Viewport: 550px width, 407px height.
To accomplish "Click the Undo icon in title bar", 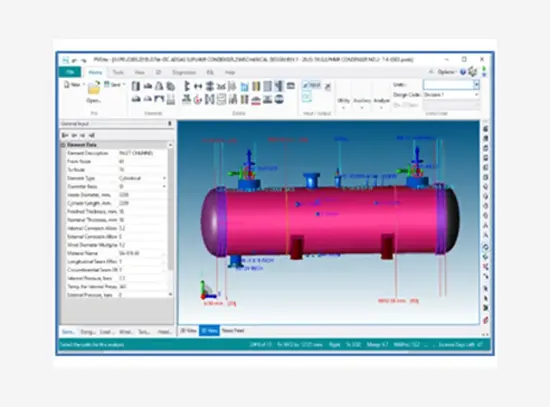I will [74, 60].
